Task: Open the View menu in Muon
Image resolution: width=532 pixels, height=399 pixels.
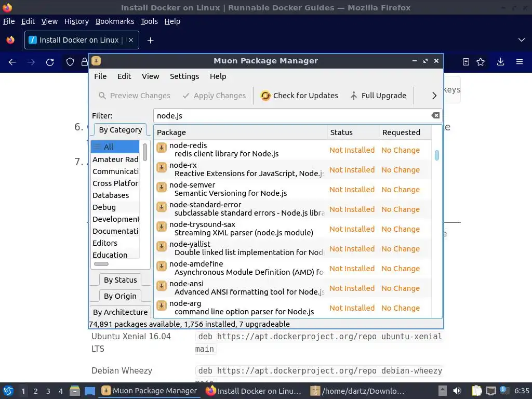Action: (150, 76)
